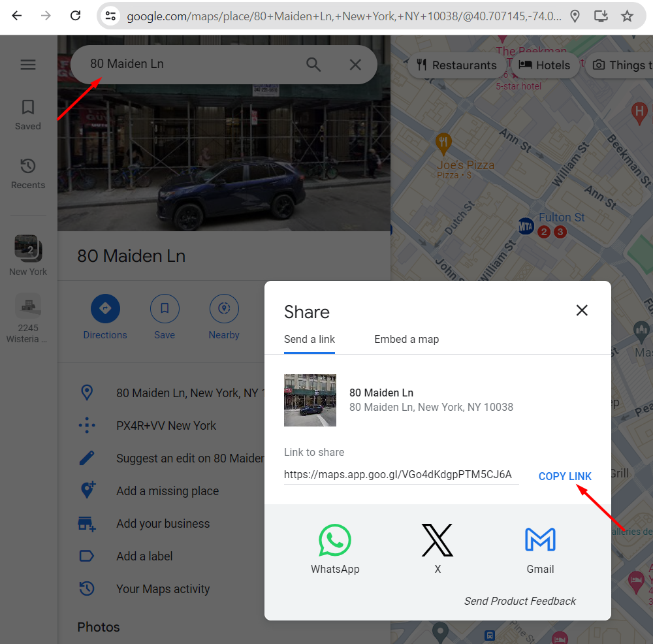
Task: Click the plus code dots icon
Action: pyautogui.click(x=87, y=425)
